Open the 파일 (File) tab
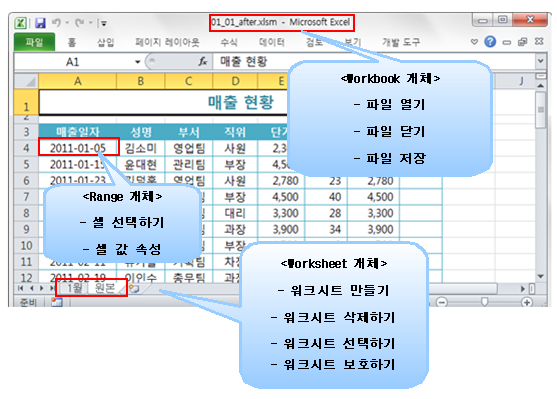Screen dimensions: 557x399 [34, 42]
